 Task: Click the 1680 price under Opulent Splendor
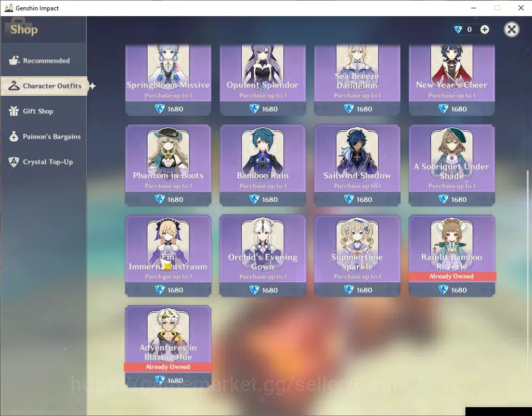(270, 109)
